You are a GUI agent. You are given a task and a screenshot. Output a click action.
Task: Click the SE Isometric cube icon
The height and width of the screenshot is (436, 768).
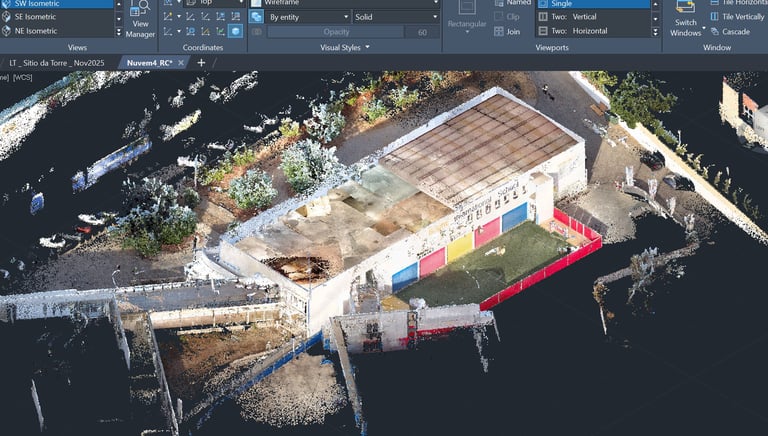click(6, 17)
